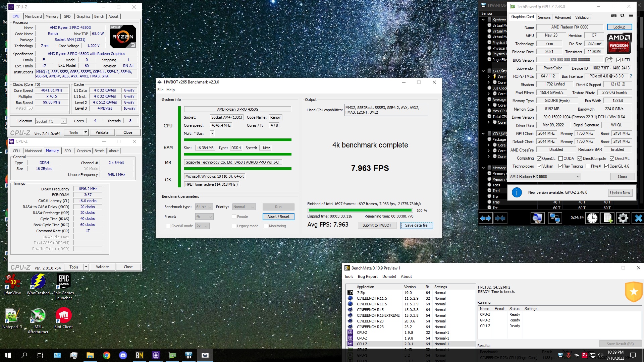Click the Bus Interface question mark in GPU-Z
The image size is (644, 362).
pos(631,76)
